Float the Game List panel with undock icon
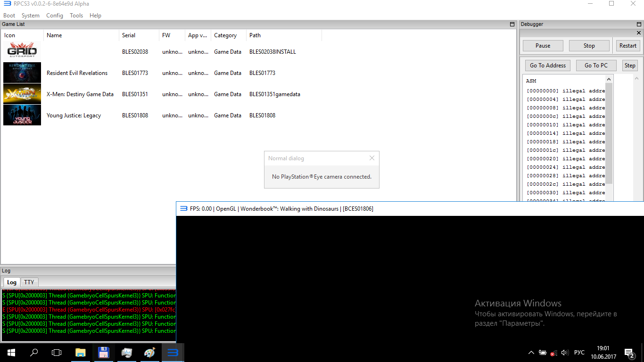 pos(512,24)
